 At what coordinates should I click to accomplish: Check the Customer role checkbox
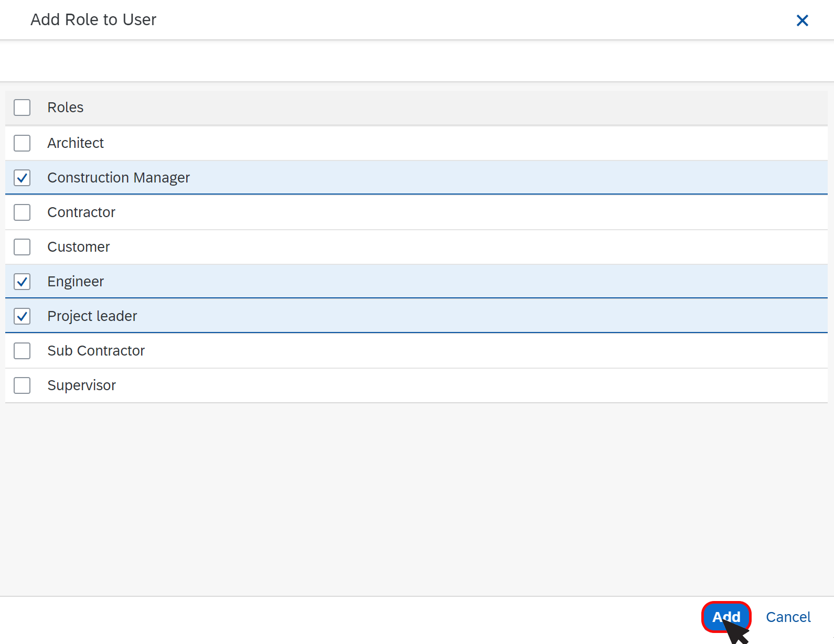22,247
